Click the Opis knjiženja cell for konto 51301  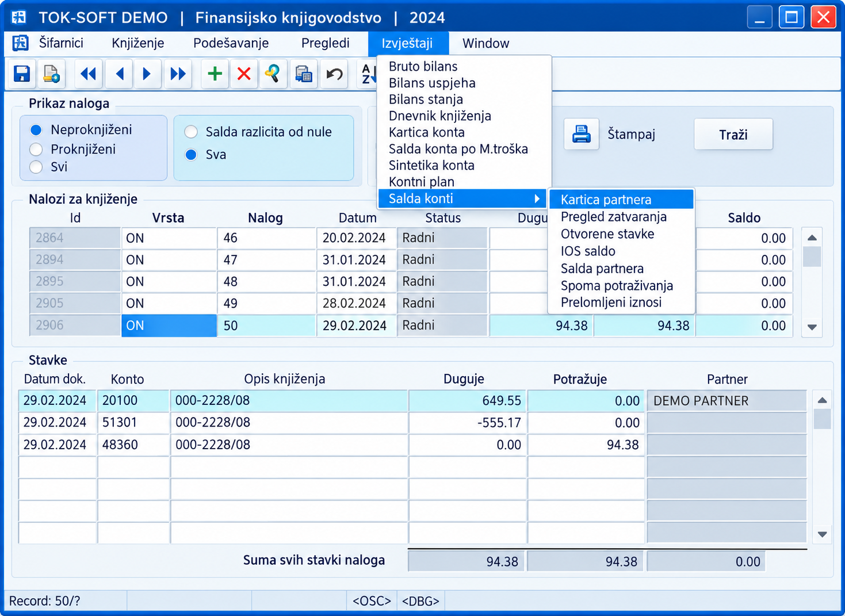[289, 423]
